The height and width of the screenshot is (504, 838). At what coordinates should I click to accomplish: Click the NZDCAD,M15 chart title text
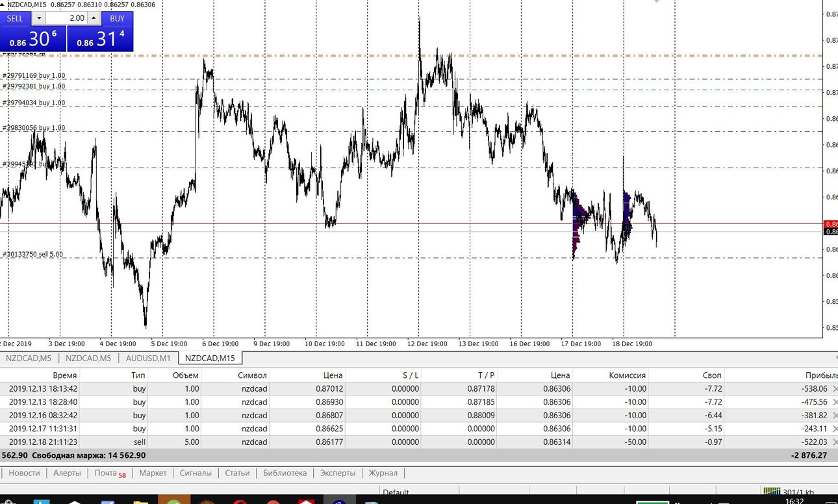point(26,5)
